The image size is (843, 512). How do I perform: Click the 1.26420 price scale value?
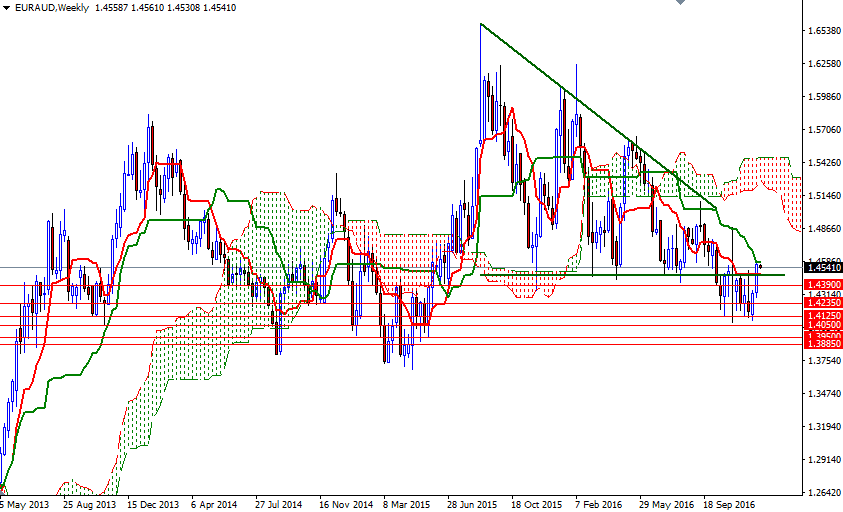point(825,493)
